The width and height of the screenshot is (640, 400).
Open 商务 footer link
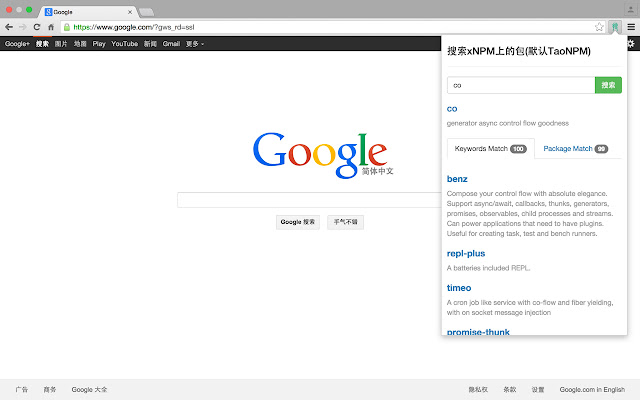coord(50,389)
